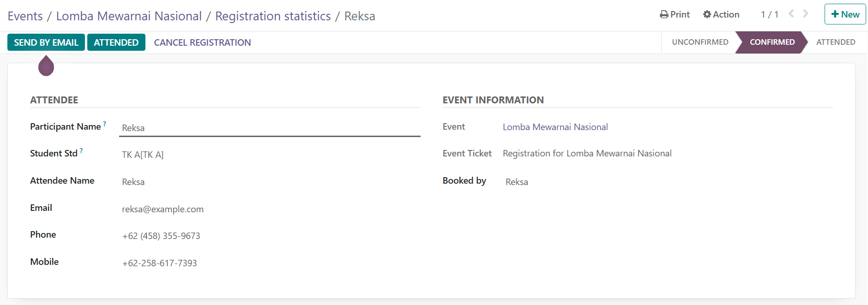868x305 pixels.
Task: Open Events breadcrumb link
Action: point(25,16)
